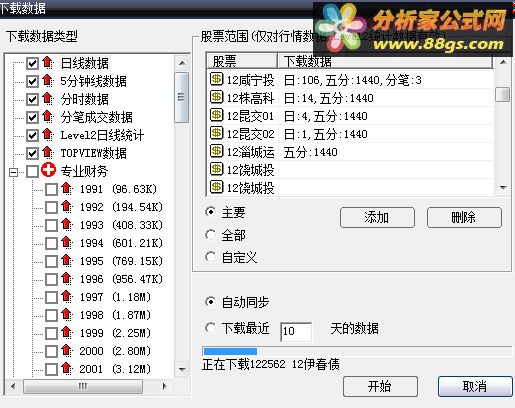Uncheck the 5分钟线数据 checkbox
515x408 pixels.
[32, 81]
